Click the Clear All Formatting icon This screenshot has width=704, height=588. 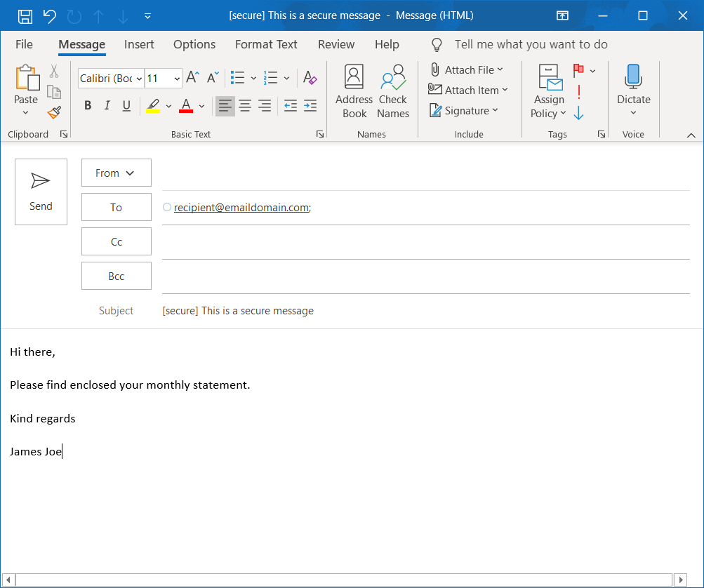pyautogui.click(x=310, y=78)
